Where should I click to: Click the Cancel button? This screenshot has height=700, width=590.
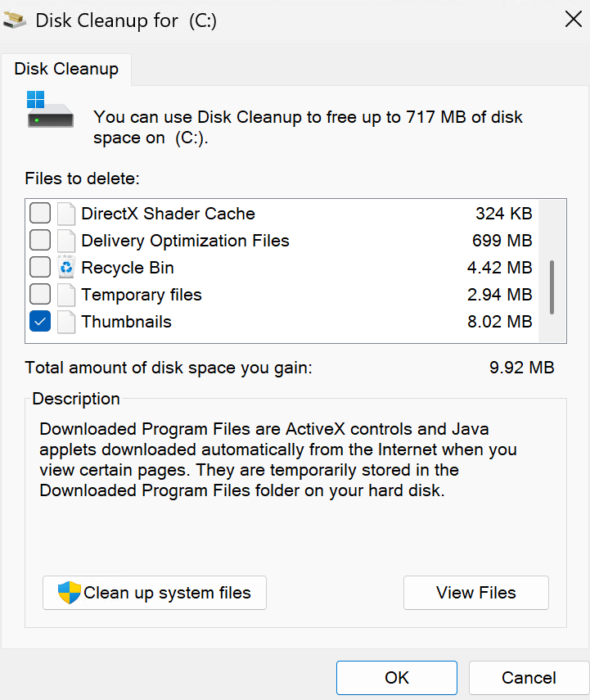pyautogui.click(x=529, y=678)
